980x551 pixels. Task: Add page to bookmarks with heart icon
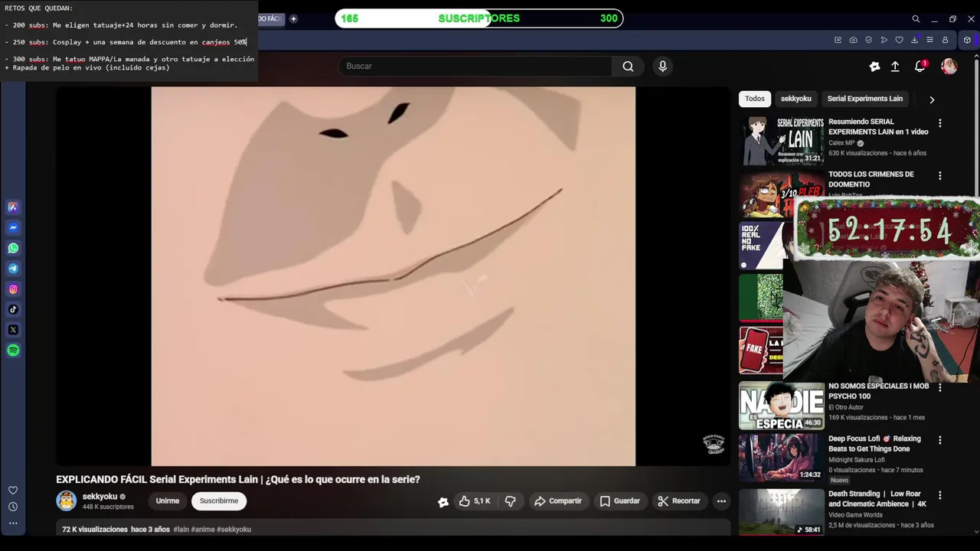[x=899, y=40]
